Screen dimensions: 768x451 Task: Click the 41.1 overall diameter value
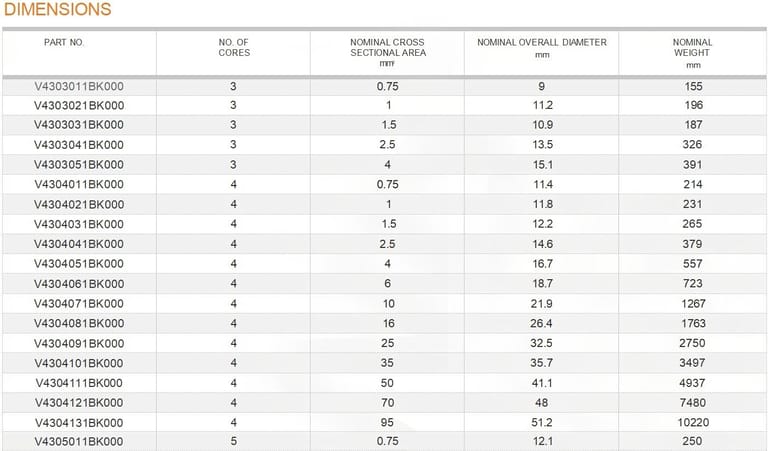tap(541, 382)
